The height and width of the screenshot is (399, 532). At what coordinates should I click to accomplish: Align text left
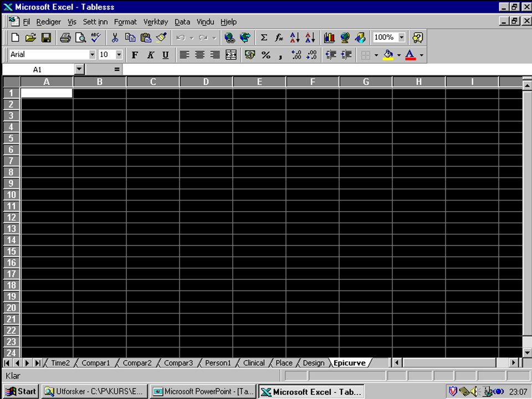184,55
